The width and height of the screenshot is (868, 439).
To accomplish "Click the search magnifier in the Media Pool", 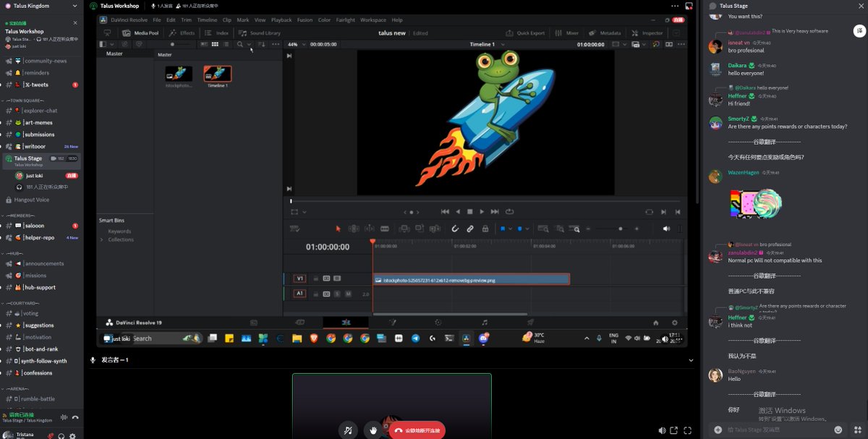I will (x=239, y=44).
